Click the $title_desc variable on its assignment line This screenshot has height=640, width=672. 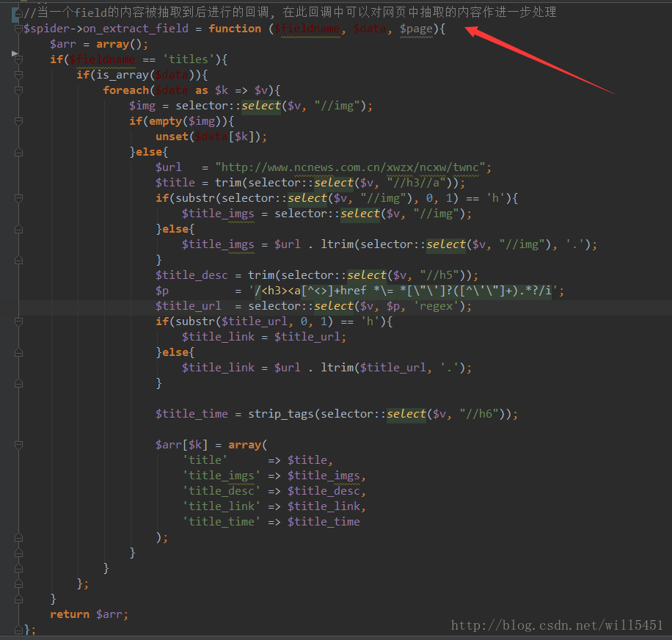pyautogui.click(x=191, y=275)
